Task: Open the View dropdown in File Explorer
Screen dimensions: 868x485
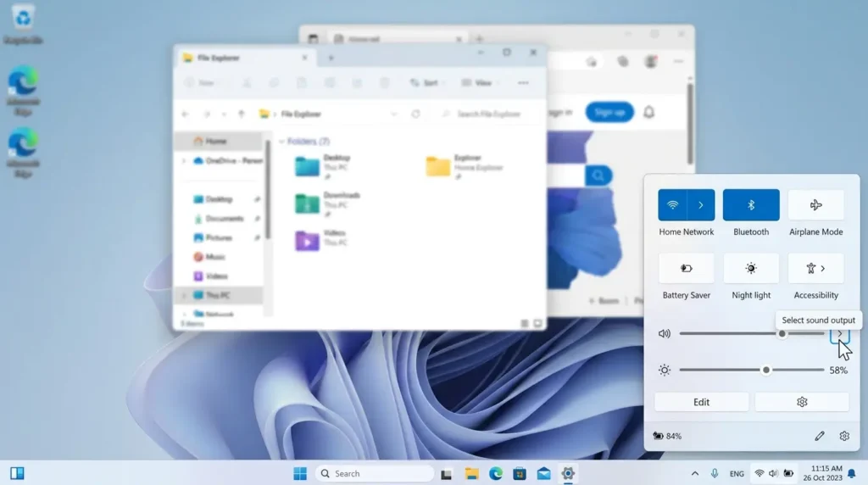Action: (481, 83)
